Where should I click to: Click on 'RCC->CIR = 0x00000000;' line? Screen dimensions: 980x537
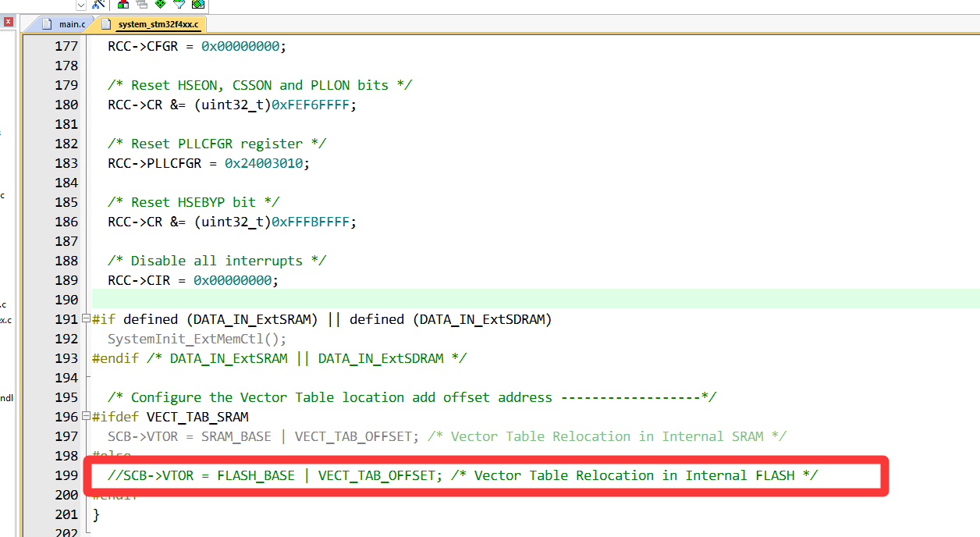tap(194, 280)
